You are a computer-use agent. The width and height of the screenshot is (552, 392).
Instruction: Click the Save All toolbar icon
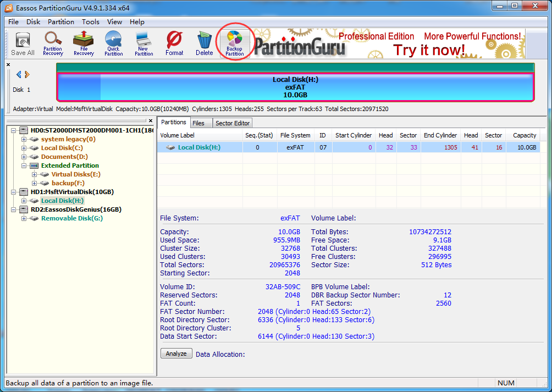[23, 43]
